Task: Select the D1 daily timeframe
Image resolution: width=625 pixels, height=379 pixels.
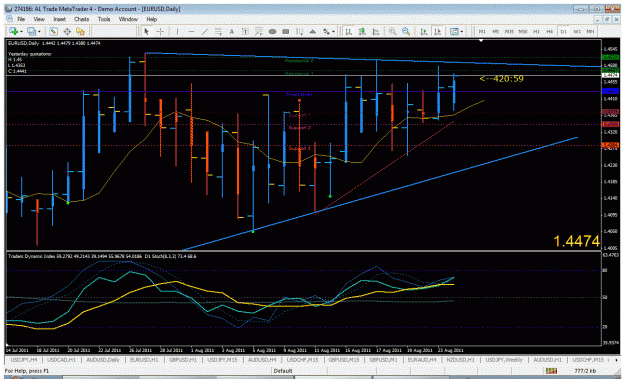Action: (x=563, y=31)
